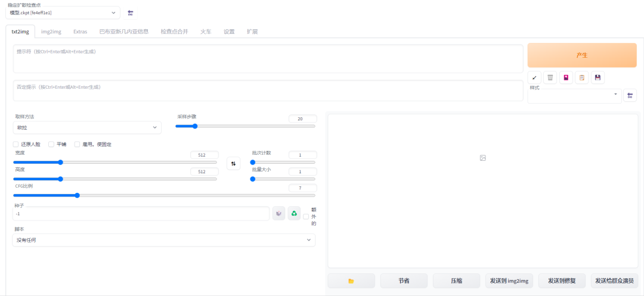Screen dimensions: 644x296
Task: Click the 发送给群众演员 button
Action: coord(614,281)
